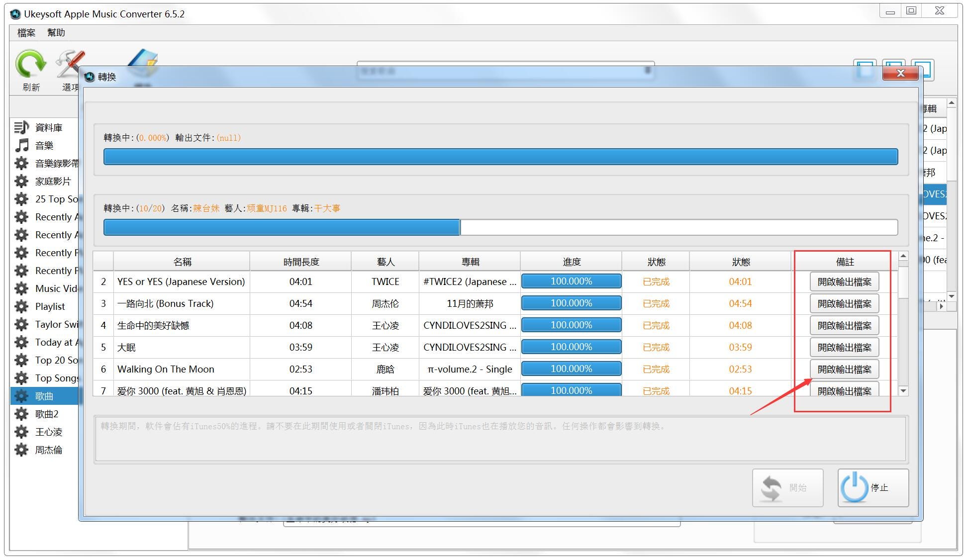Image resolution: width=967 pixels, height=560 pixels.
Task: Click gear icon beside 歌曲2 playlist
Action: click(21, 414)
